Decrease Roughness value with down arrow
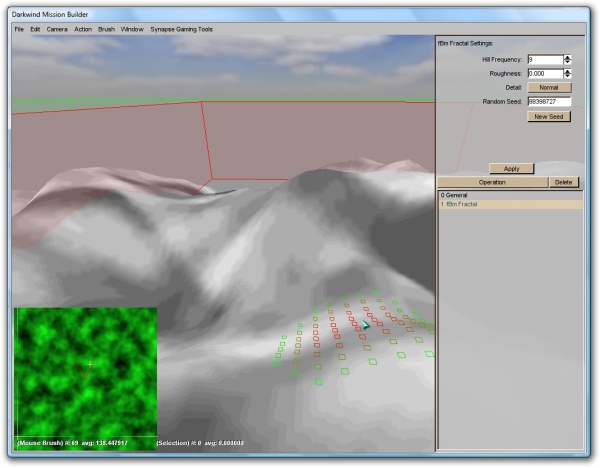Viewport: 600px width, 468px height. [568, 76]
